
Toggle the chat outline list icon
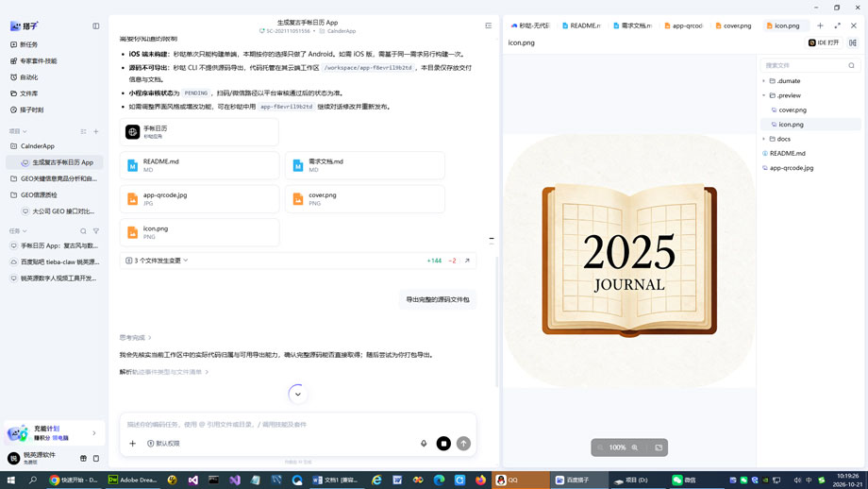(x=489, y=25)
